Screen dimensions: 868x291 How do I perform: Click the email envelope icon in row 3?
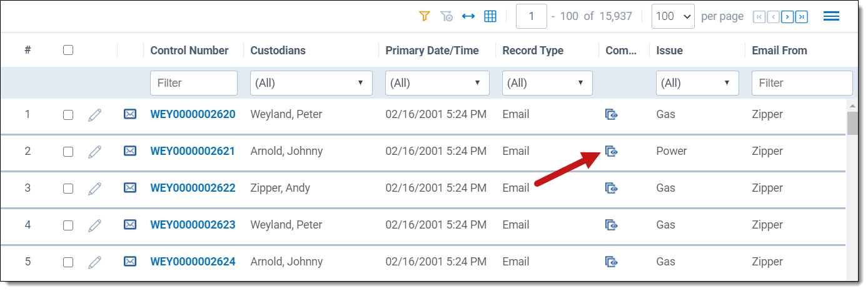pos(130,188)
